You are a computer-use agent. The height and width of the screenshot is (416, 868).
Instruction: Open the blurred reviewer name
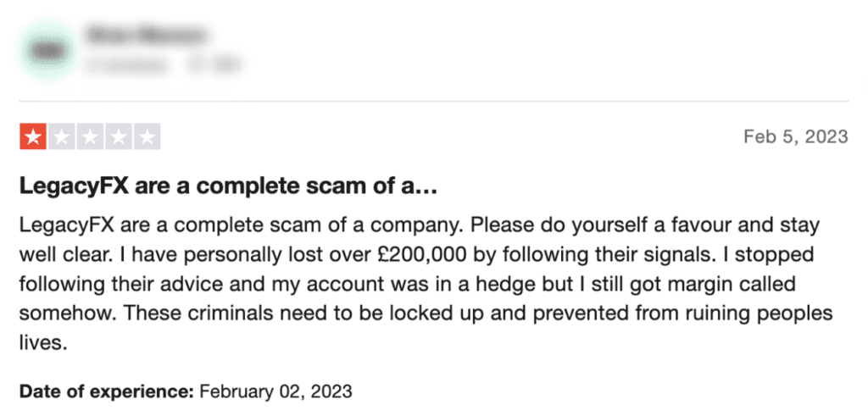tap(146, 35)
